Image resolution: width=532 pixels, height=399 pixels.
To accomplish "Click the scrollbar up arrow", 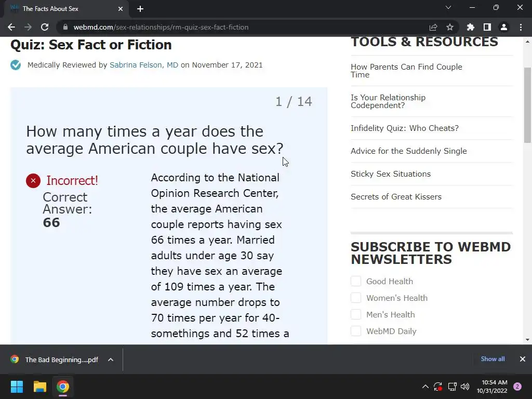I will [x=527, y=42].
